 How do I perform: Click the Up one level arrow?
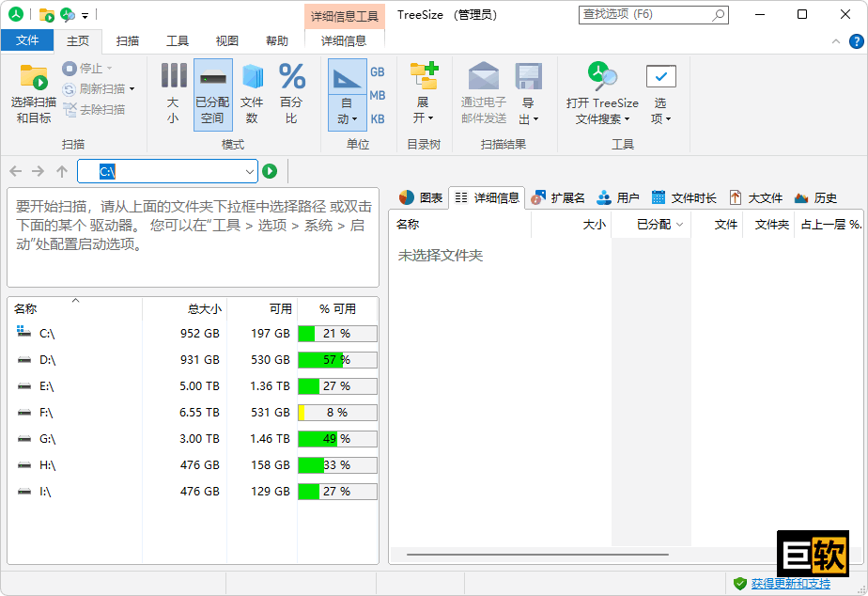[62, 171]
